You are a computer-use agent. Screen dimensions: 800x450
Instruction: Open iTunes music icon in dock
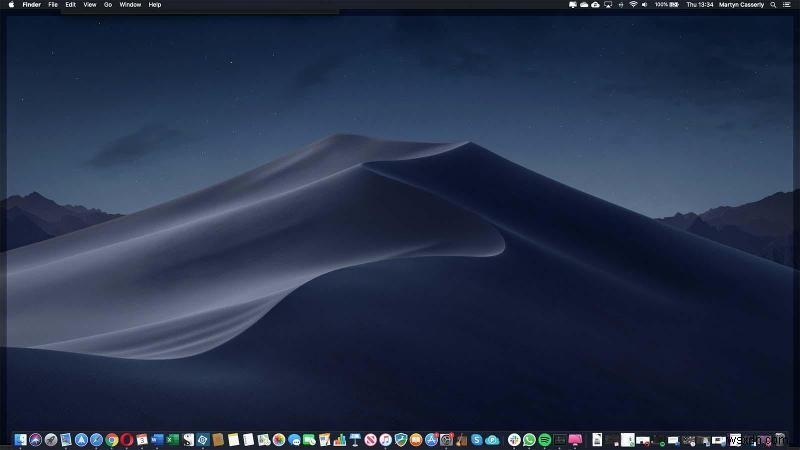(386, 440)
